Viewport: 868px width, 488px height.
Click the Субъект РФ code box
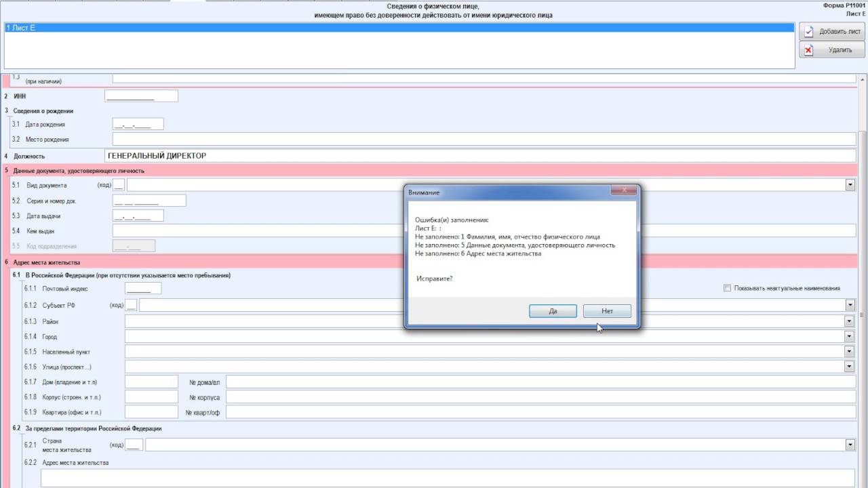pyautogui.click(x=131, y=305)
